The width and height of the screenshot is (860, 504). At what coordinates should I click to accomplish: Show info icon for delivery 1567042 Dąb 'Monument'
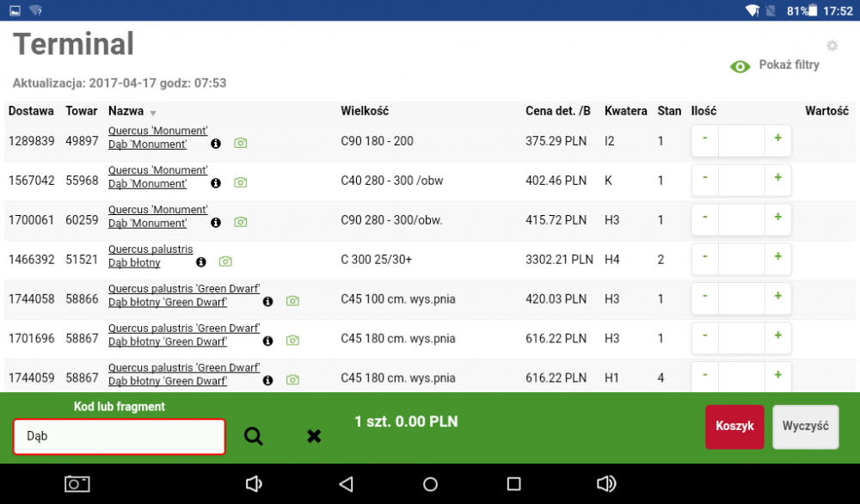(x=216, y=183)
